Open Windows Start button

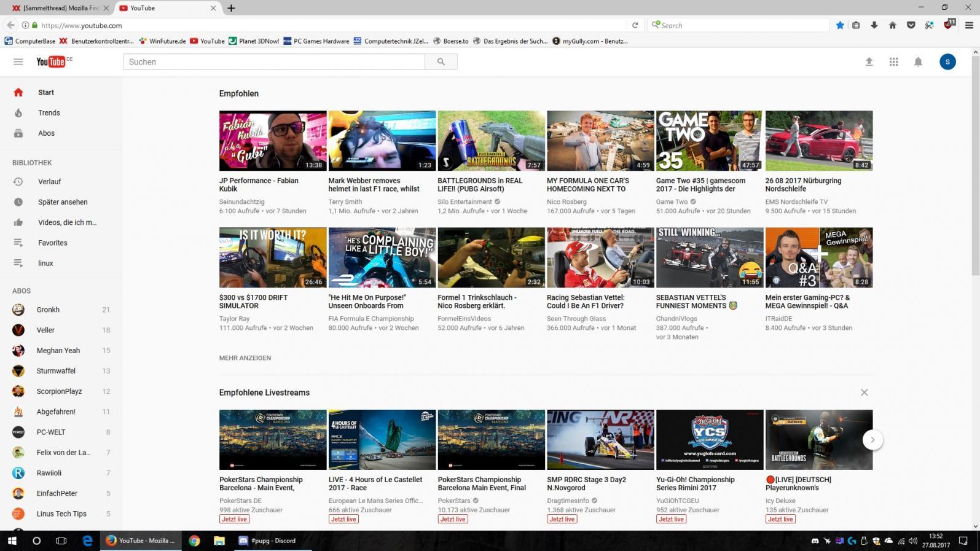point(12,541)
